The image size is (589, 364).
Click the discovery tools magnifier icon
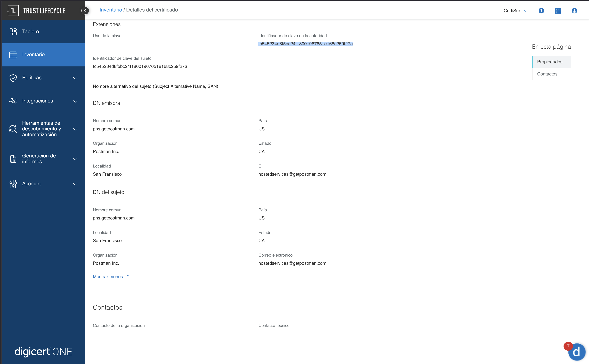click(13, 129)
